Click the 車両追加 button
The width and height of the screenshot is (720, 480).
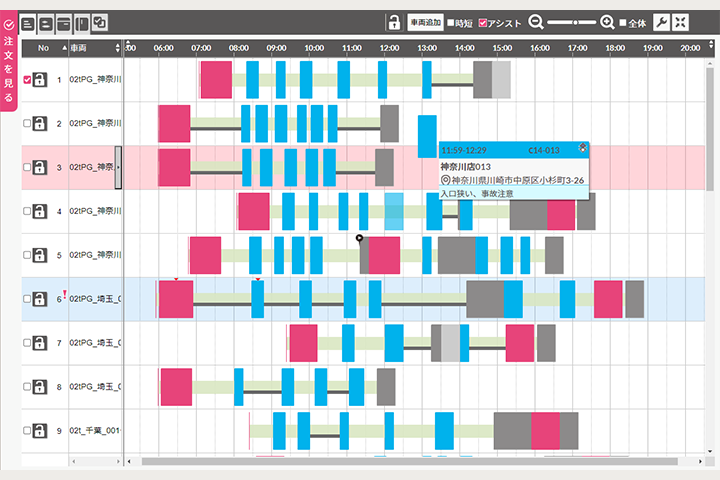click(425, 22)
